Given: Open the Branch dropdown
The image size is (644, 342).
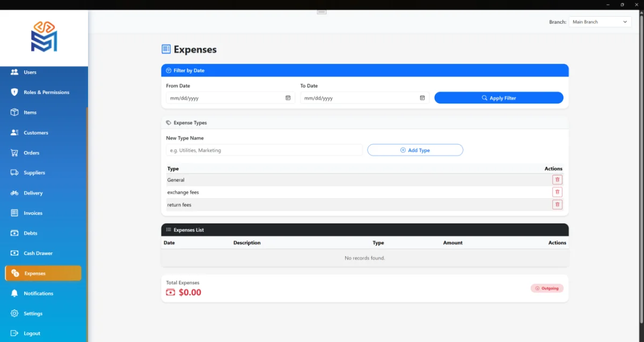Looking at the screenshot, I should [x=600, y=22].
